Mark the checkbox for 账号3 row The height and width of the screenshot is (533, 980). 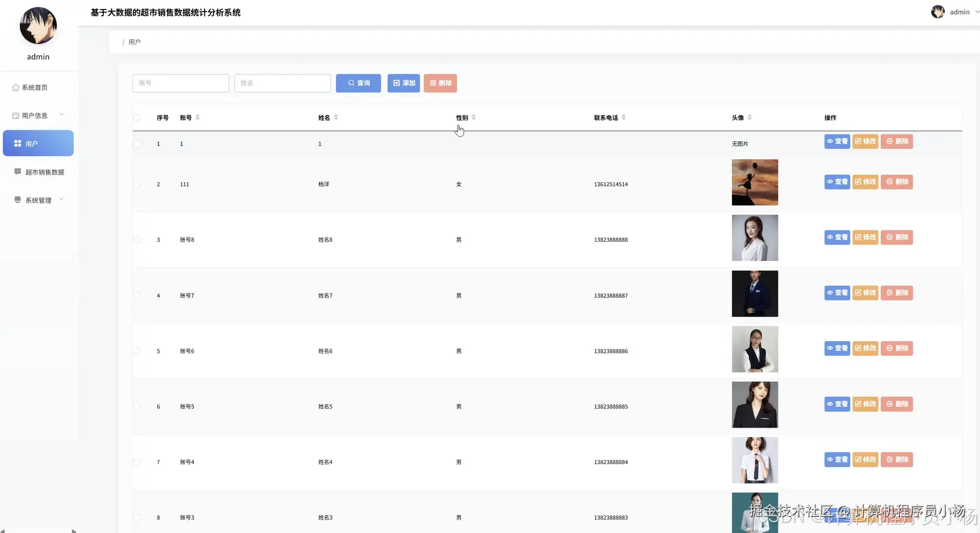[137, 518]
